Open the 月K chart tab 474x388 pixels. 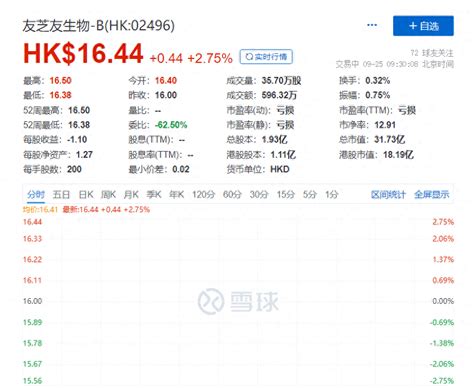(131, 194)
